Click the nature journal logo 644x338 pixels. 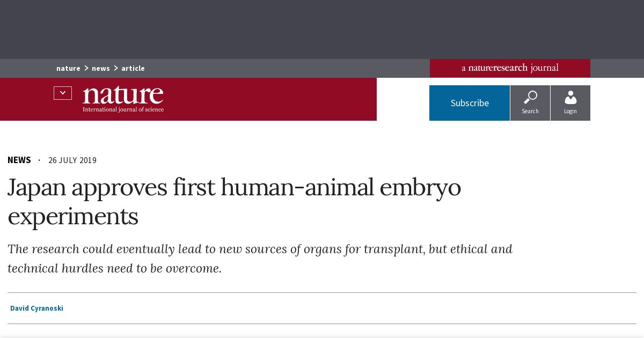tap(123, 99)
